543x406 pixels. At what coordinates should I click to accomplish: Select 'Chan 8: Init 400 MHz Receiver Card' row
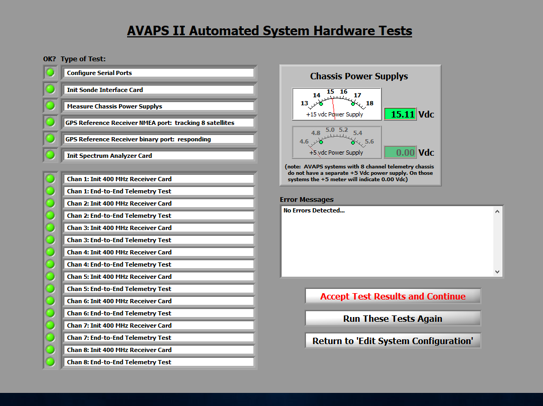pos(158,350)
